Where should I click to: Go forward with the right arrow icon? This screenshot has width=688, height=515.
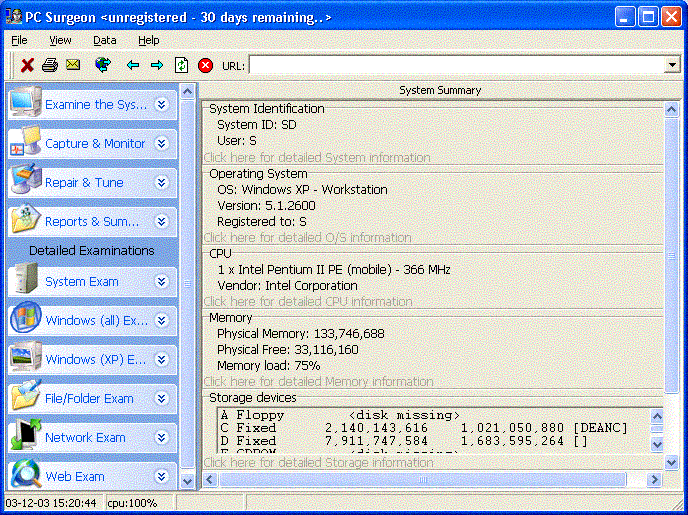click(156, 65)
